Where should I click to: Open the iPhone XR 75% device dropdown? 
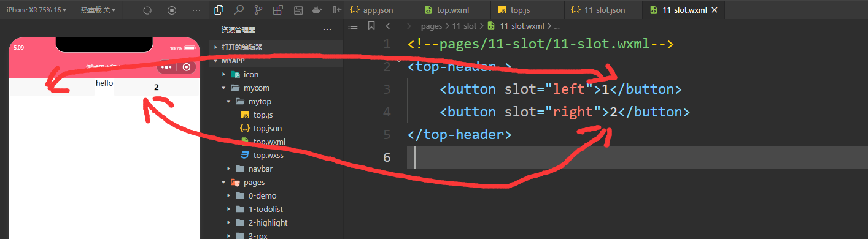[36, 10]
